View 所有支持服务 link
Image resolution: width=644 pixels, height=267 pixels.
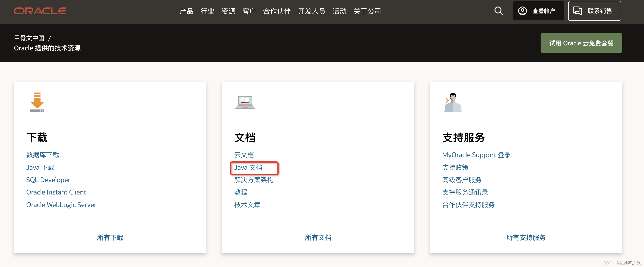click(x=526, y=237)
